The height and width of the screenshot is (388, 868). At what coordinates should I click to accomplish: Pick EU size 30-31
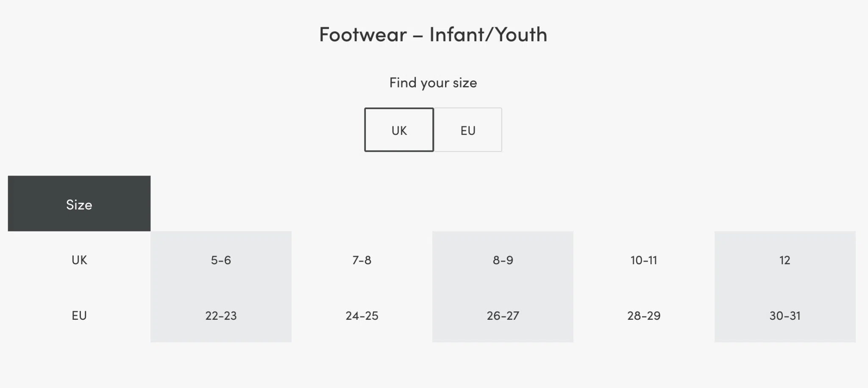(x=785, y=315)
